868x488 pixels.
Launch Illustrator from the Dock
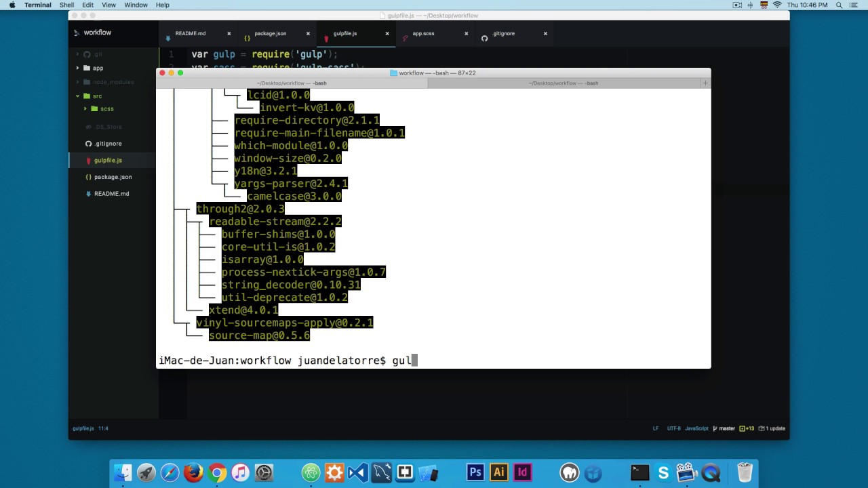coord(499,472)
